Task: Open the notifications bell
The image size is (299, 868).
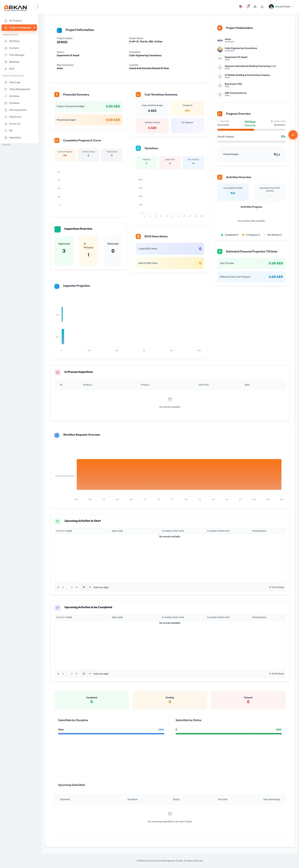Action: point(248,7)
